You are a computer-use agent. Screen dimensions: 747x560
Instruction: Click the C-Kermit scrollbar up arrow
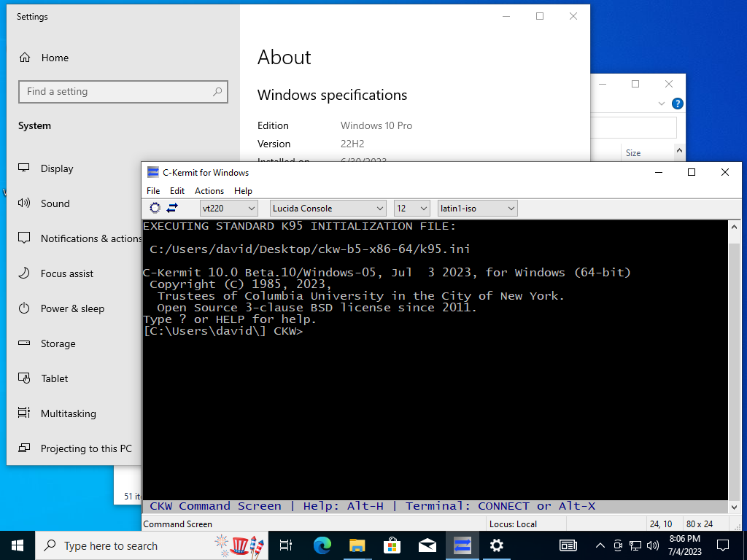[x=734, y=227]
